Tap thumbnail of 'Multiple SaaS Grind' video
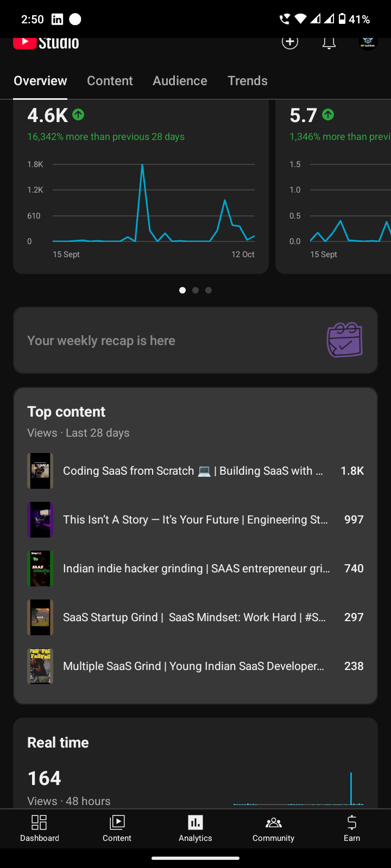This screenshot has width=391, height=868. (x=40, y=666)
